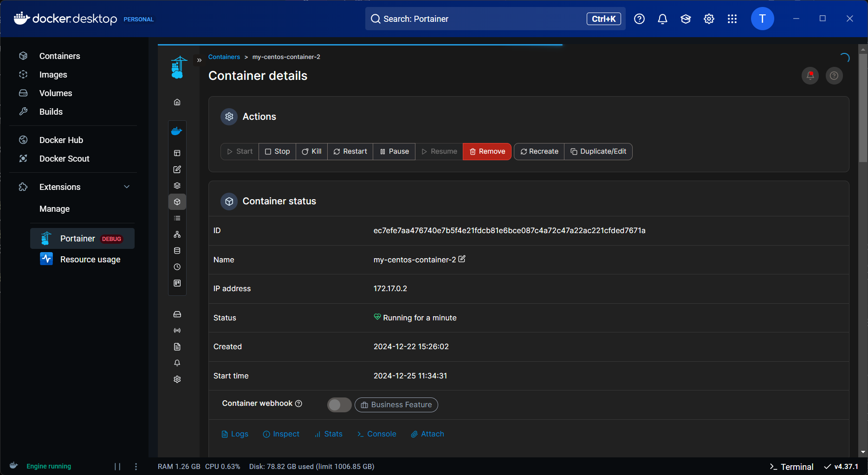This screenshot has height=475, width=868.
Task: Open the container Stats link
Action: pos(329,434)
